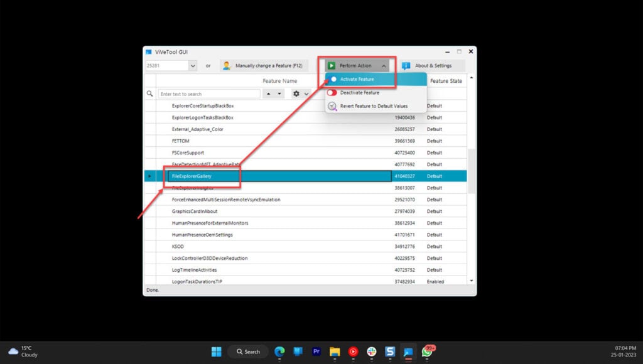Select Revert Feature to Default Values
This screenshot has width=643, height=364.
pyautogui.click(x=376, y=106)
